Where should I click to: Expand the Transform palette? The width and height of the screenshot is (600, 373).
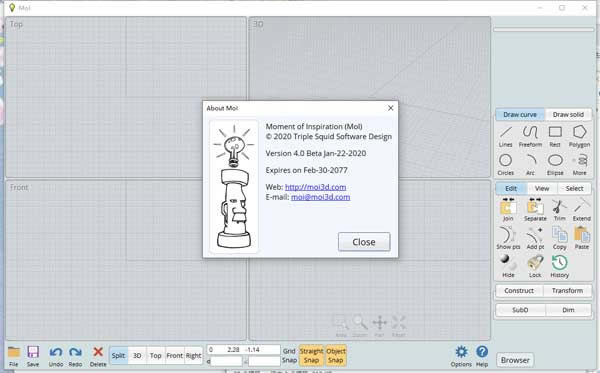pos(567,291)
